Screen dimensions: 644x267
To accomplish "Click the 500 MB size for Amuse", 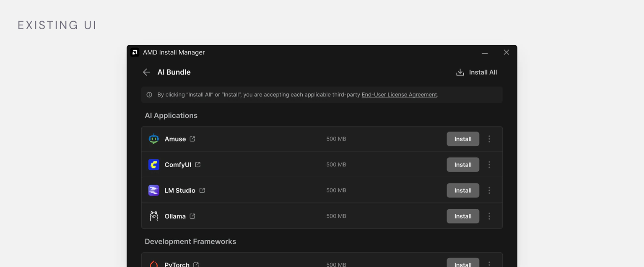I will [x=336, y=139].
